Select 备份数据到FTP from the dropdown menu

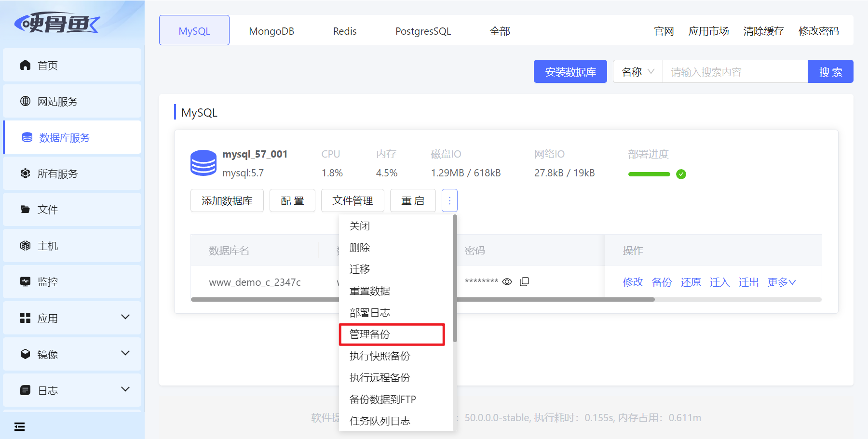pyautogui.click(x=395, y=399)
